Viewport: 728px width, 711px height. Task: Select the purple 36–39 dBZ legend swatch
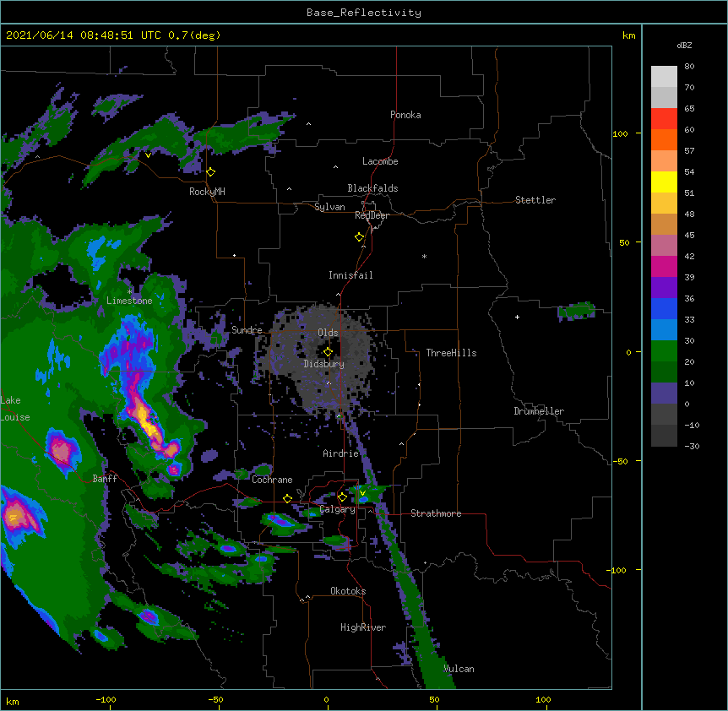(x=664, y=288)
